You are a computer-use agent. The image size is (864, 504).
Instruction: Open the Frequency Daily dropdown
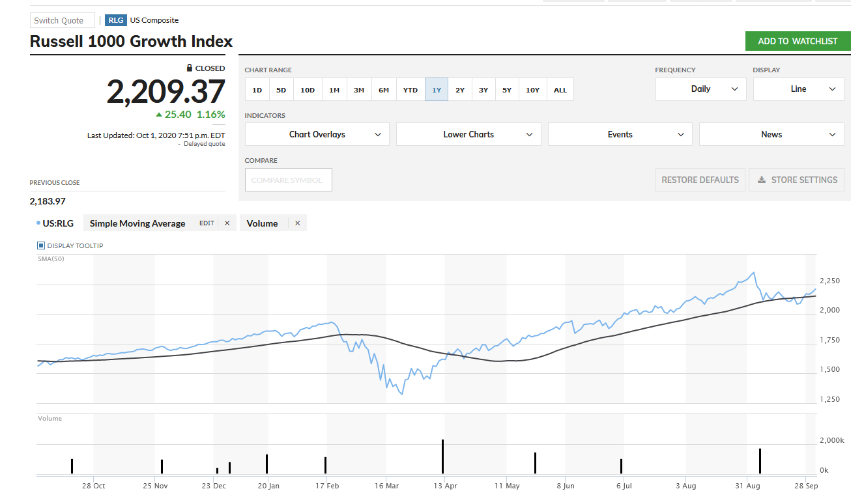coord(700,89)
